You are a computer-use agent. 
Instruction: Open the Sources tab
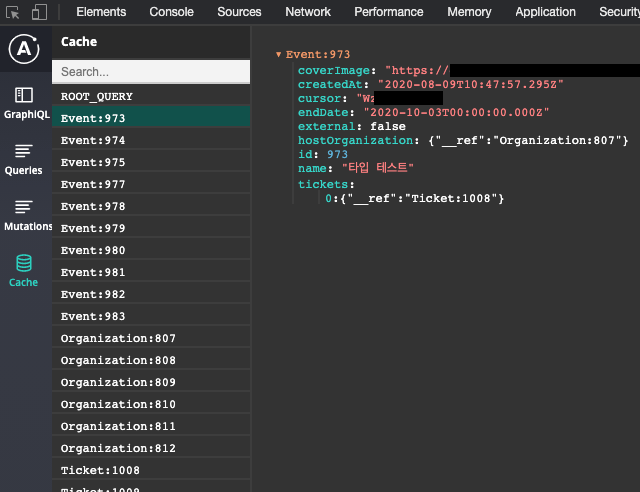point(239,12)
